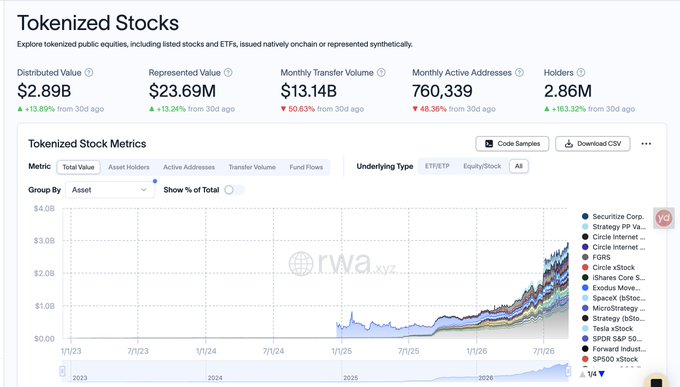Switch to the Asset Holders metric
Screen dimensions: 680x387
pyautogui.click(x=129, y=167)
